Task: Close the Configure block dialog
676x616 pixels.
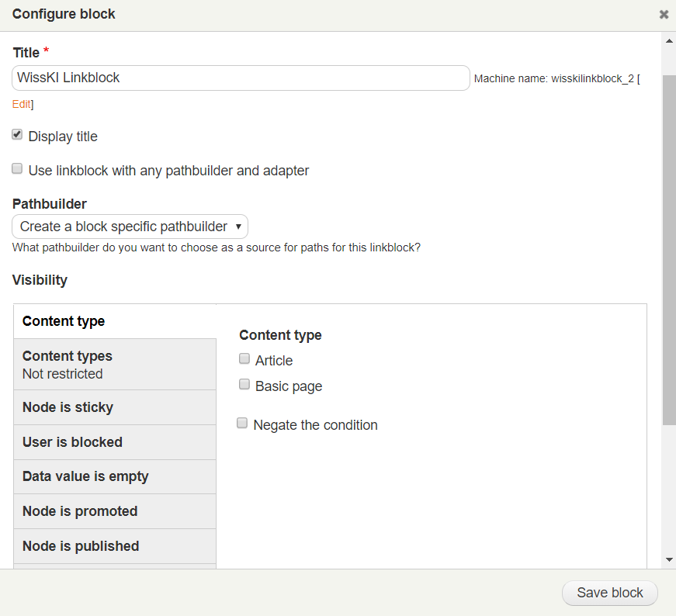Action: point(664,14)
